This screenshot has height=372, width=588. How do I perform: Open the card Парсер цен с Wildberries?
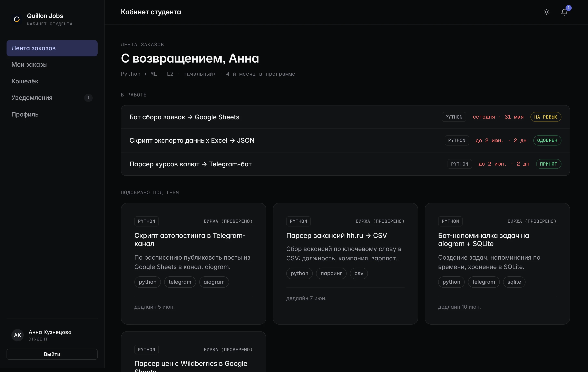[193, 352]
